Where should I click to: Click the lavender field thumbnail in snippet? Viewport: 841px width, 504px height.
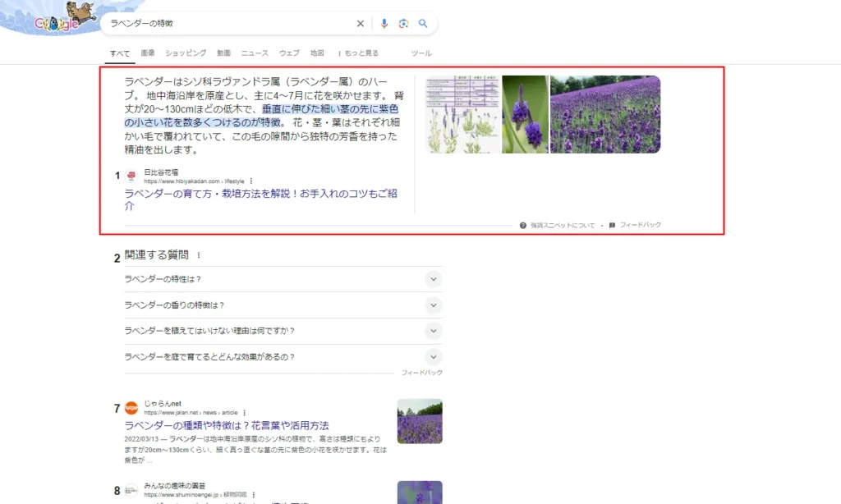pos(605,114)
